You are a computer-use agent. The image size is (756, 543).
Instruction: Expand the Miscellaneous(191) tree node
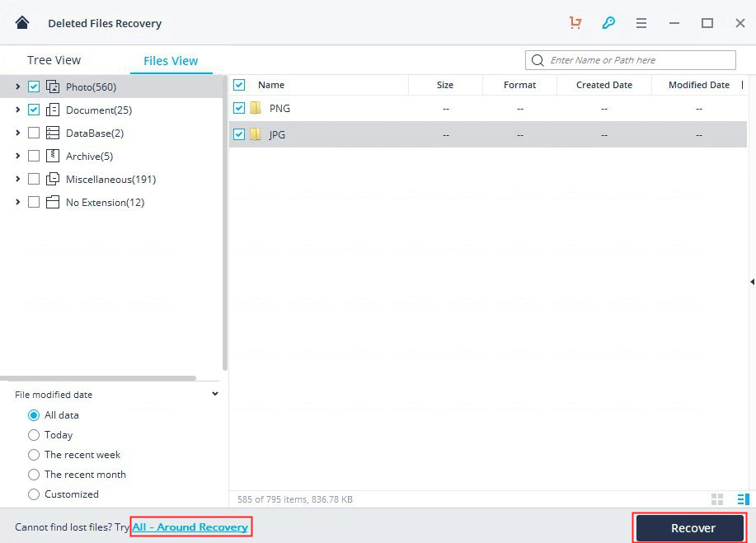click(x=17, y=179)
